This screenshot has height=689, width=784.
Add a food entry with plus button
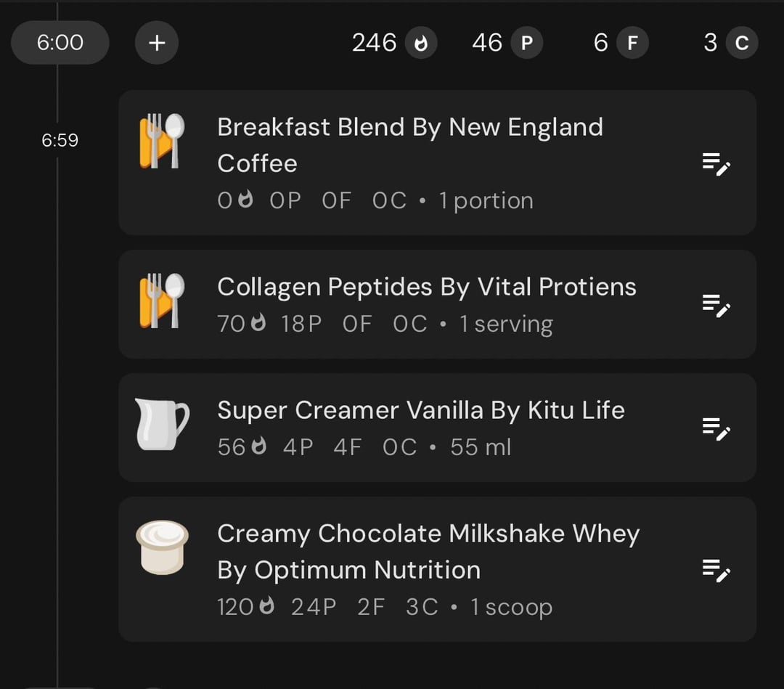pos(157,43)
